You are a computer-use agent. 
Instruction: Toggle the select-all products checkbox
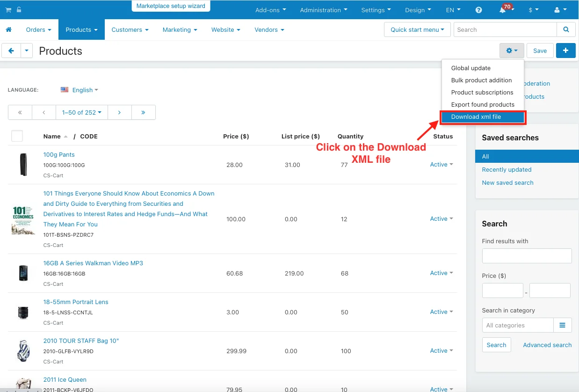click(x=17, y=136)
